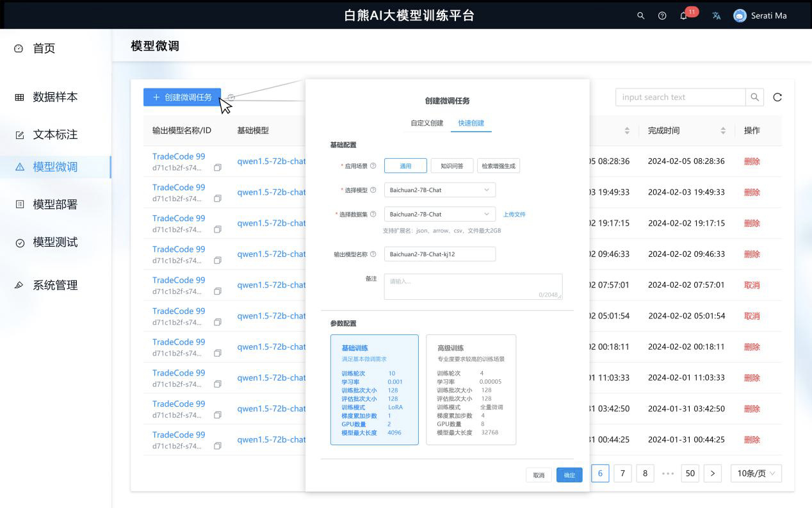Copy ID of the first TradeCode 99 row
This screenshot has width=812, height=508.
(218, 168)
